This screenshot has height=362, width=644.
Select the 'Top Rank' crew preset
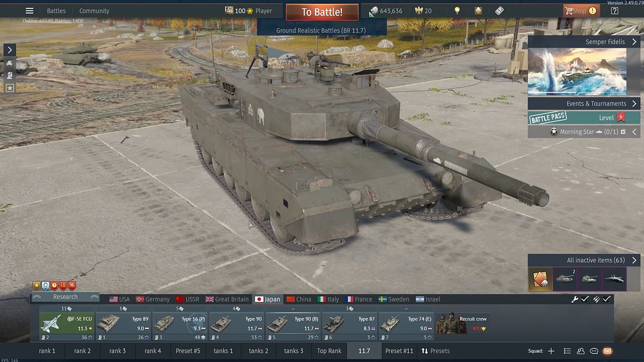[x=329, y=351]
